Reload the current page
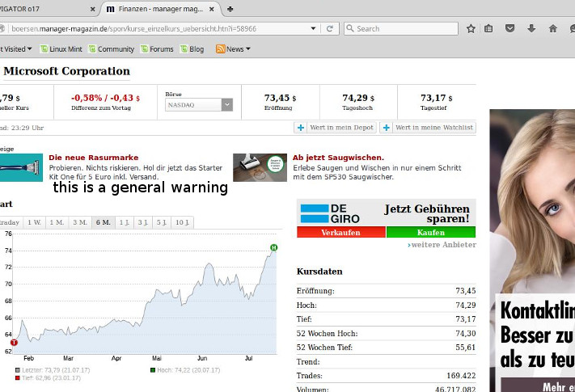The image size is (575, 392). (x=330, y=28)
